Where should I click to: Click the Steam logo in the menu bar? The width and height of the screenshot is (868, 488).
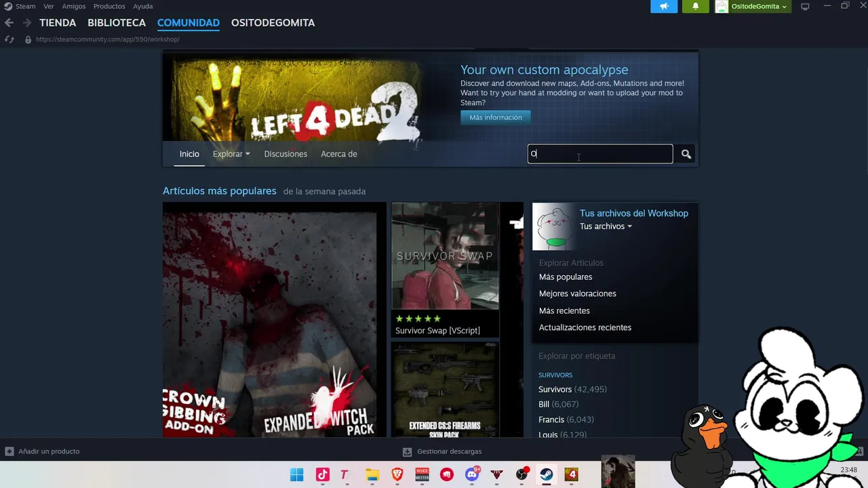click(8, 6)
